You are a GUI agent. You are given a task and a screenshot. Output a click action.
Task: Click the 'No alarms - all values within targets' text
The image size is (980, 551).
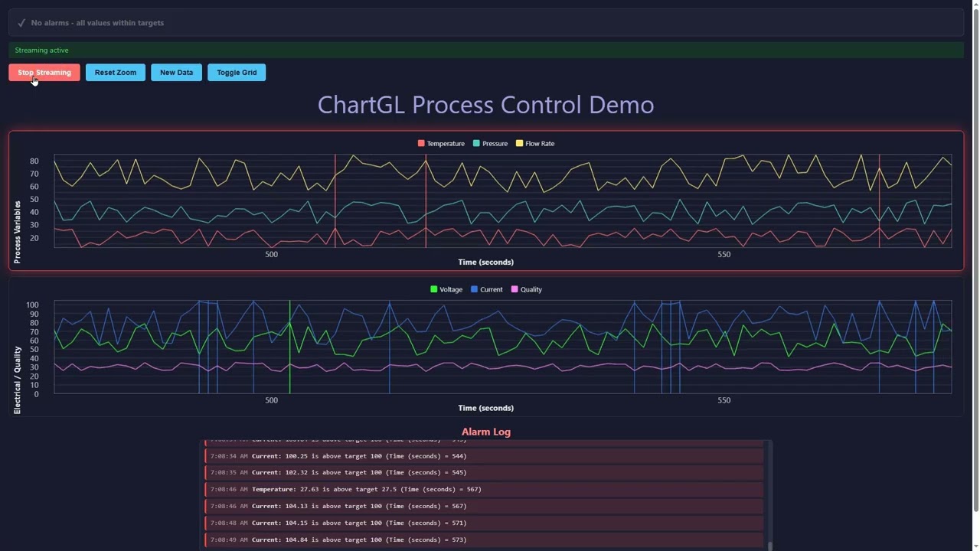(x=97, y=23)
